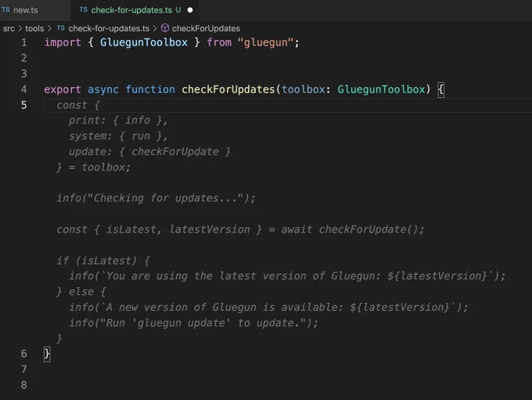The height and width of the screenshot is (400, 532).
Task: Click the TS icon on check-for-updates.ts tab
Action: [84, 9]
